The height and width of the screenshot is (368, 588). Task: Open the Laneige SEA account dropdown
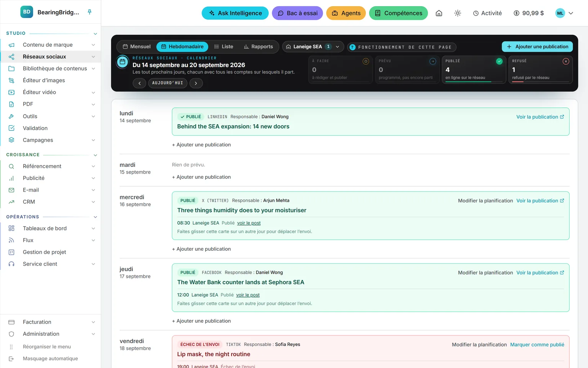pyautogui.click(x=313, y=47)
